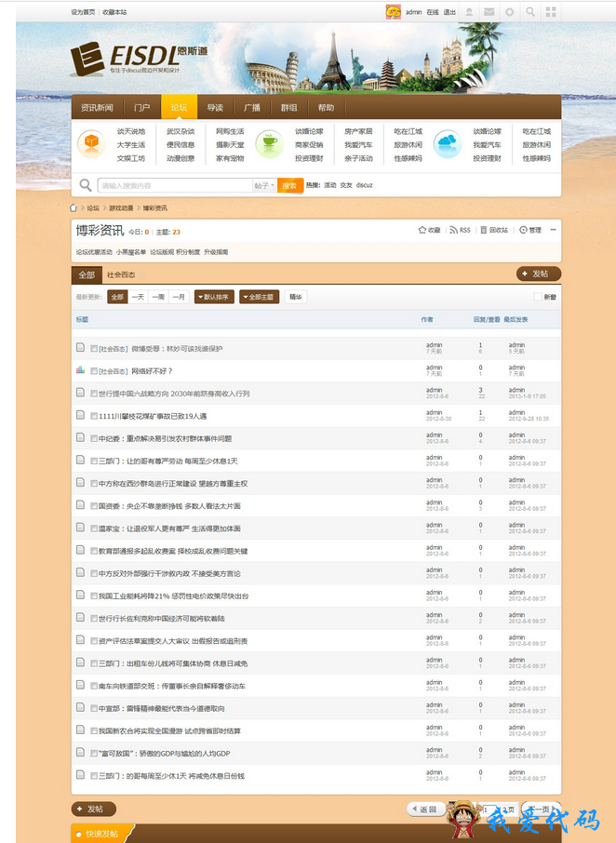Screen dimensions: 616x843
Task: Open the 小黑屋名单 link
Action: [130, 251]
